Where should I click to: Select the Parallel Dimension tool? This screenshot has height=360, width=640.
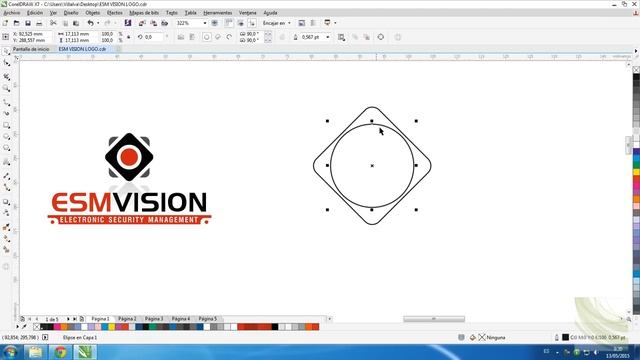[6, 176]
